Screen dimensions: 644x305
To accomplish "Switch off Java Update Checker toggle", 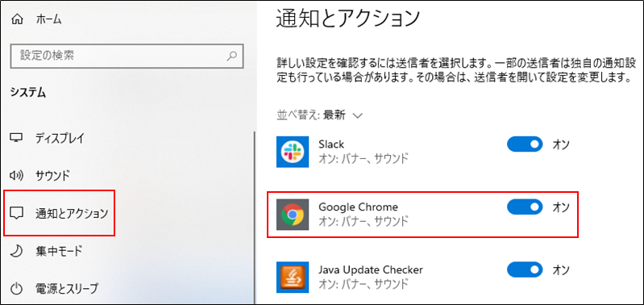I will coord(525,270).
